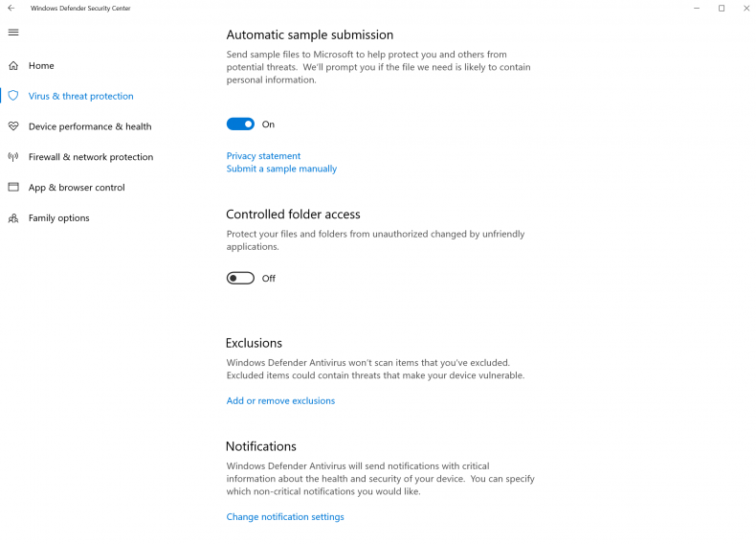
Task: Enable Controlled folder access toggle
Action: click(x=240, y=278)
